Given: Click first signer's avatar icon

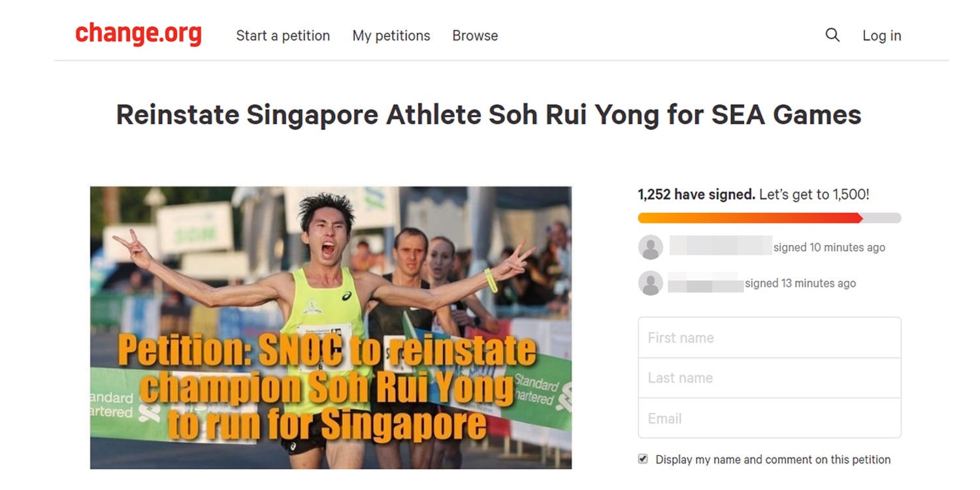Looking at the screenshot, I should pyautogui.click(x=650, y=248).
